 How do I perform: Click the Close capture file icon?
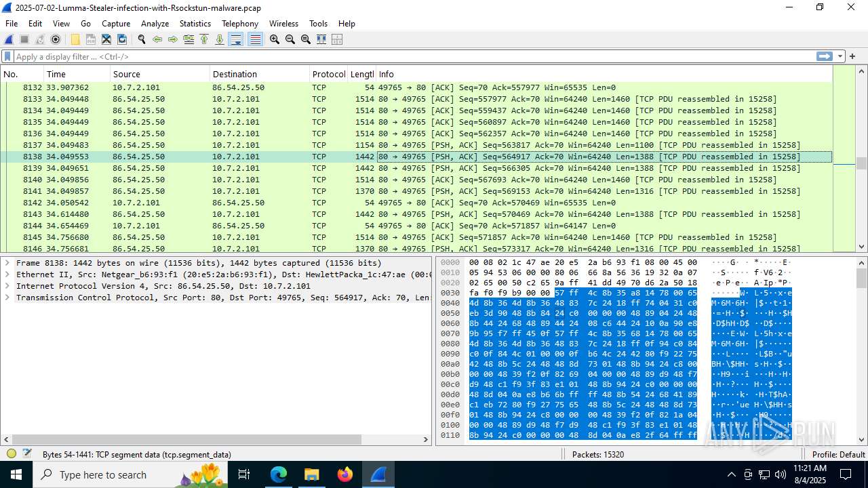[106, 39]
